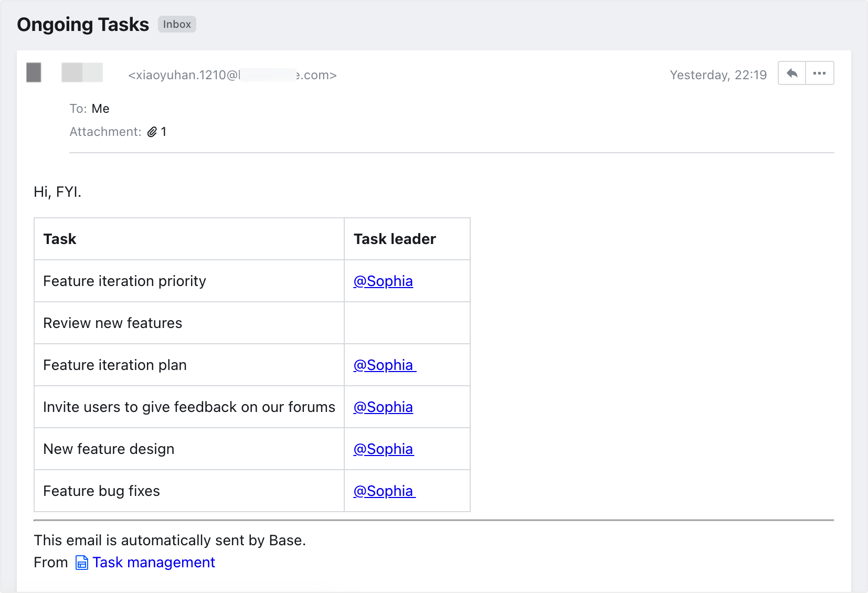Viewport: 868px width, 593px height.
Task: Open the Task management link
Action: 154,563
